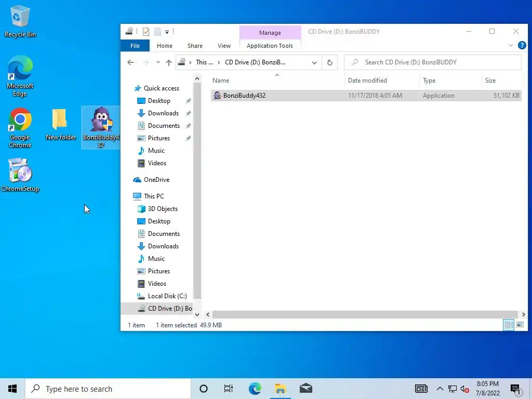Open Task View on the taskbar
The height and width of the screenshot is (399, 532).
coord(229,389)
